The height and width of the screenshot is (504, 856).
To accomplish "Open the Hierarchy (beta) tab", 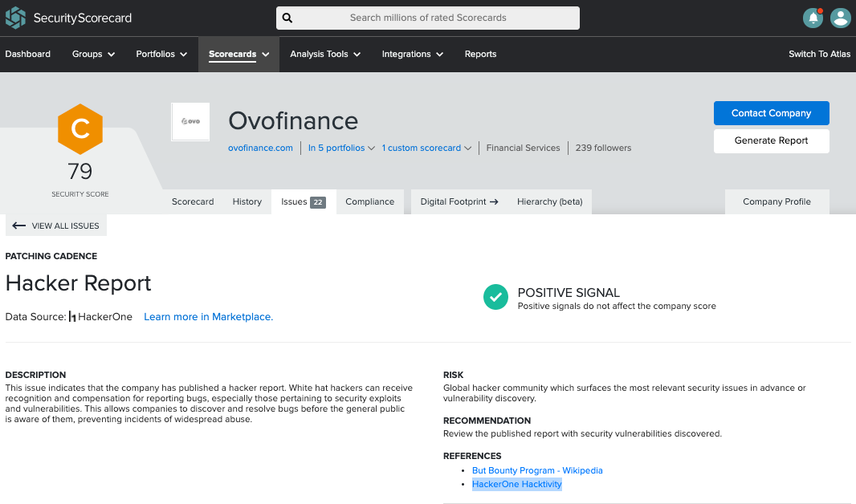I will point(550,201).
